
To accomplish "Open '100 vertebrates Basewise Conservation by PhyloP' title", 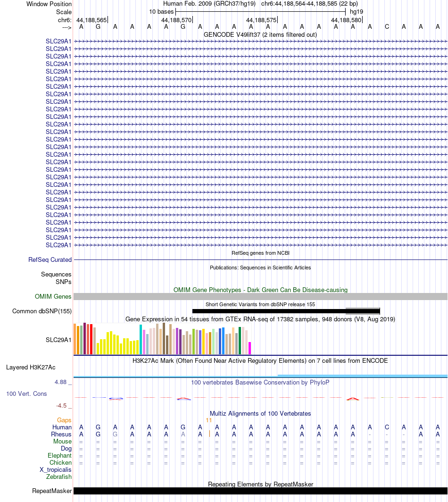I will (x=260, y=382).
